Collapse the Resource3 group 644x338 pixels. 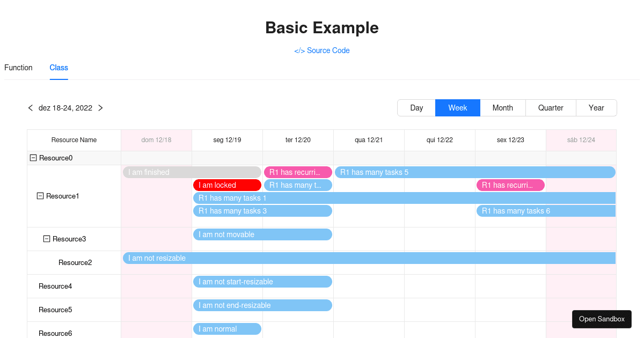coord(46,238)
